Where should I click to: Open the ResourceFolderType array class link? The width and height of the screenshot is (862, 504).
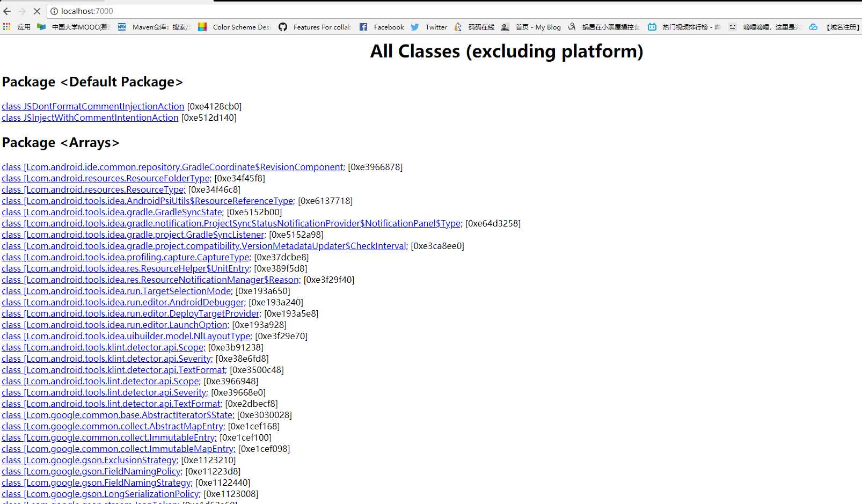[x=107, y=178]
